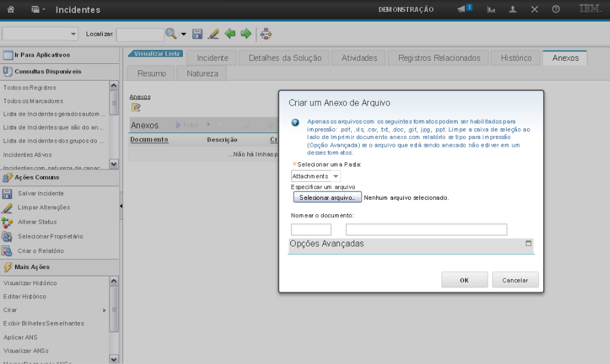Click the home icon in the top bar
The height and width of the screenshot is (364, 610).
[10, 10]
